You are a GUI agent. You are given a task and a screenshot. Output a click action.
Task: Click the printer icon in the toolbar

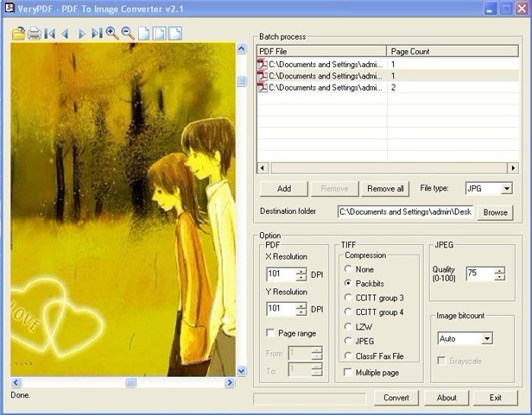click(35, 34)
